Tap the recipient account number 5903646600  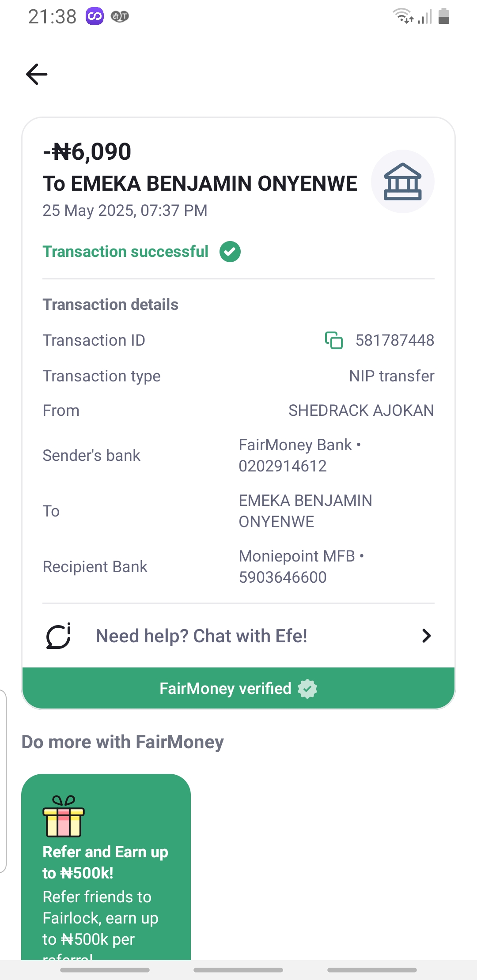click(x=283, y=577)
